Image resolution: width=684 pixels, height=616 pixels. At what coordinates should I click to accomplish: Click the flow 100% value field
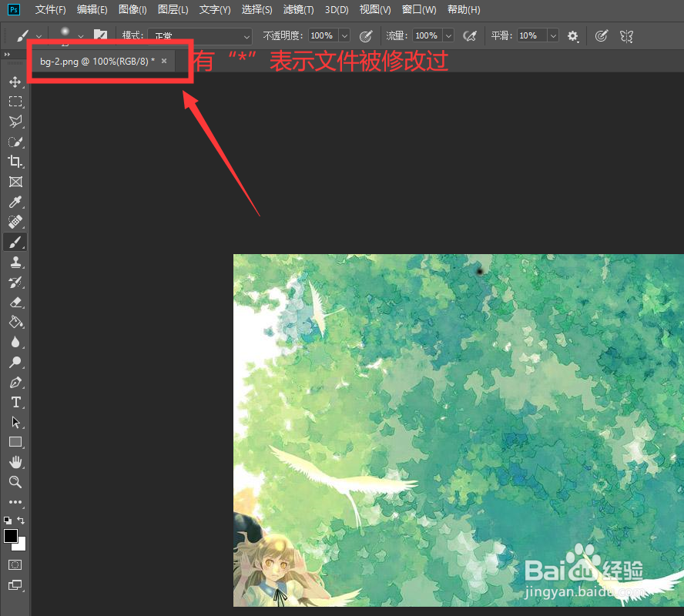pyautogui.click(x=427, y=35)
